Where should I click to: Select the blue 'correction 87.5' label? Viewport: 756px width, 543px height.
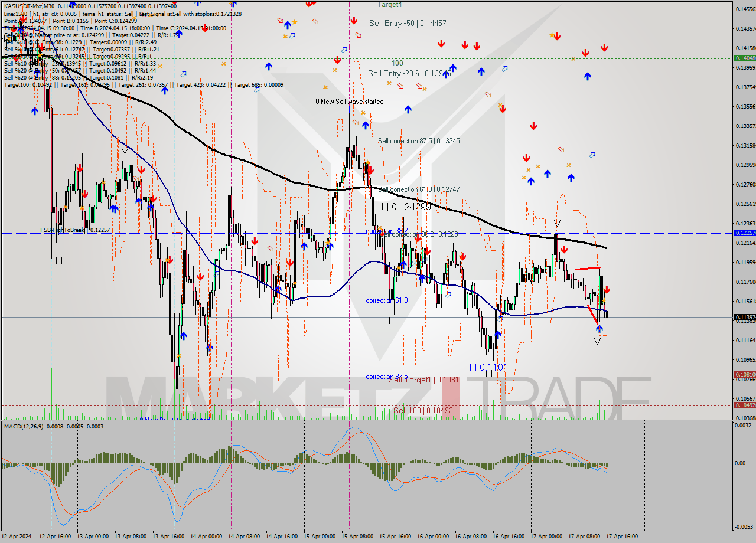pos(386,377)
